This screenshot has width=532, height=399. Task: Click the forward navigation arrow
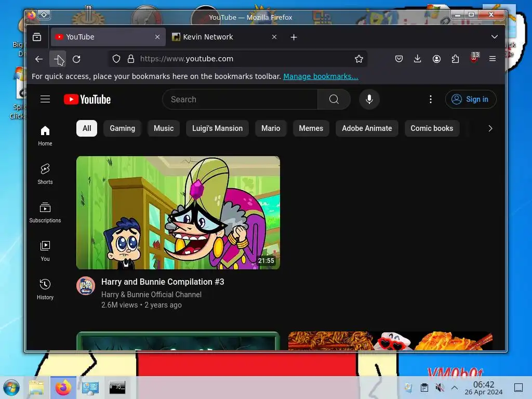58,59
